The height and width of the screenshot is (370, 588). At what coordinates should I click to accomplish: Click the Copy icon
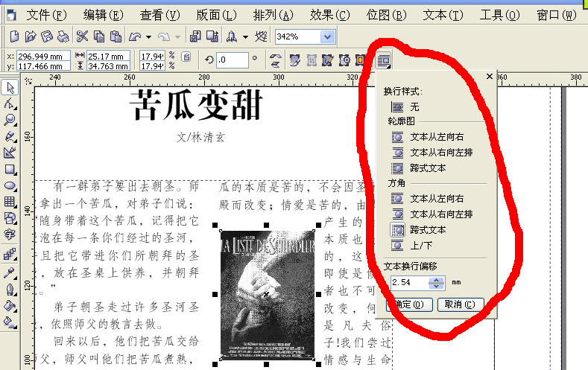99,36
